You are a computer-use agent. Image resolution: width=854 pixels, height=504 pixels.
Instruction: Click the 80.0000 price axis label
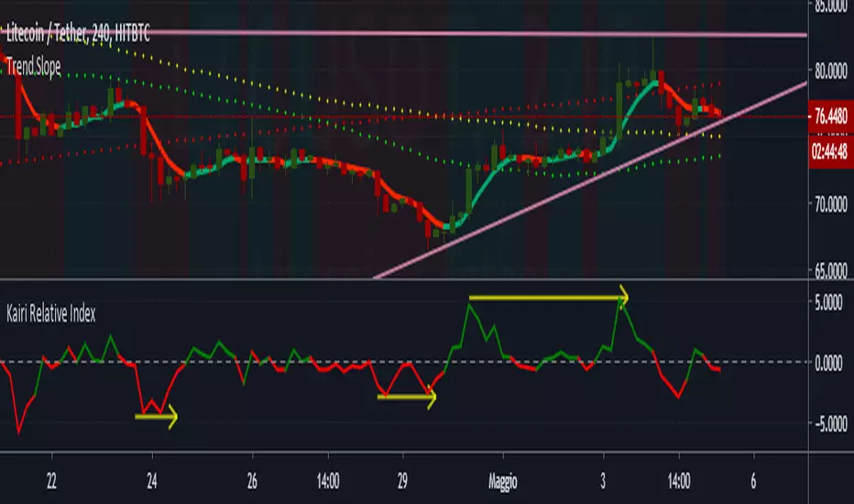[831, 71]
